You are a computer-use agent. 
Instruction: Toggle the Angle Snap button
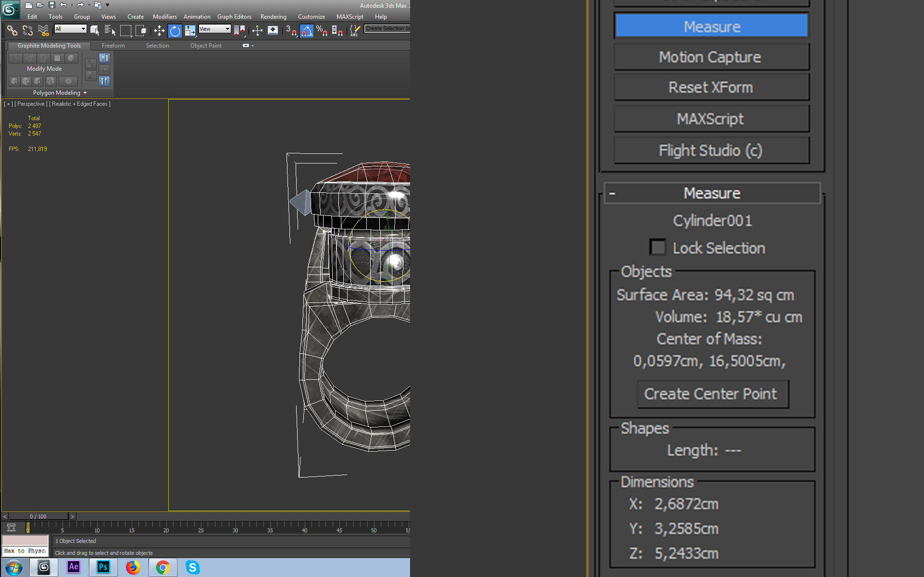306,31
